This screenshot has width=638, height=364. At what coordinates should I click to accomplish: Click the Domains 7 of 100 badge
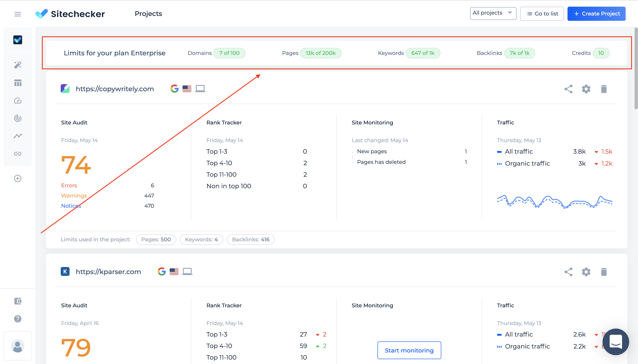pyautogui.click(x=229, y=53)
